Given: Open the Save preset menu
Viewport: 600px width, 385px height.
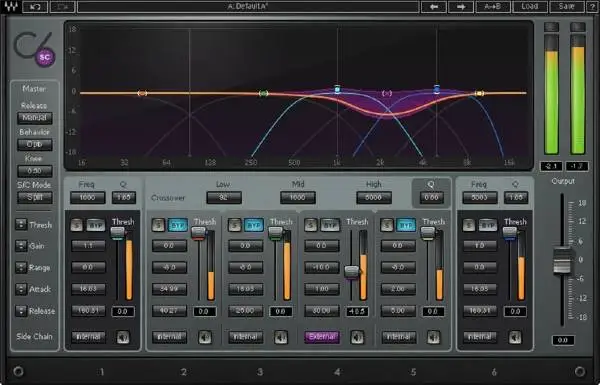Looking at the screenshot, I should click(566, 7).
